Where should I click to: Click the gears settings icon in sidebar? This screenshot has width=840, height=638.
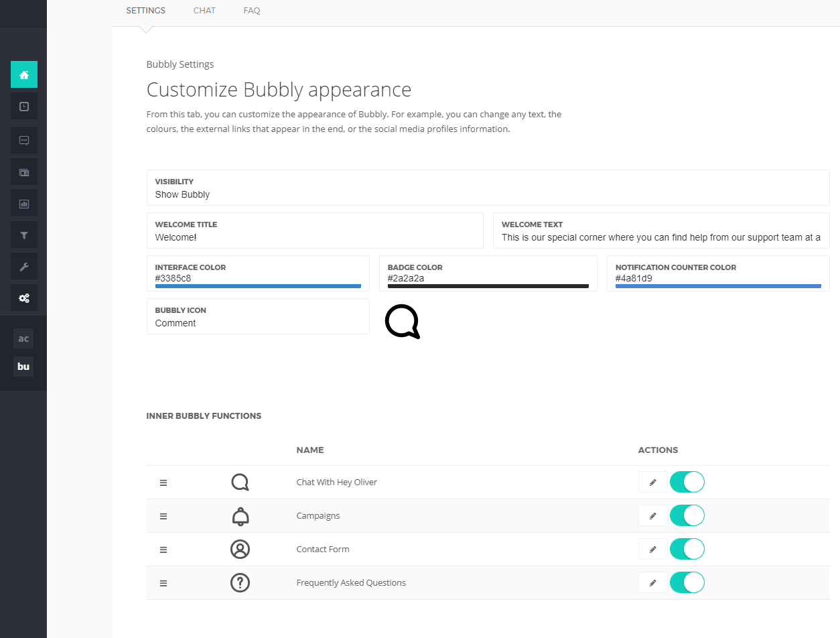point(24,298)
